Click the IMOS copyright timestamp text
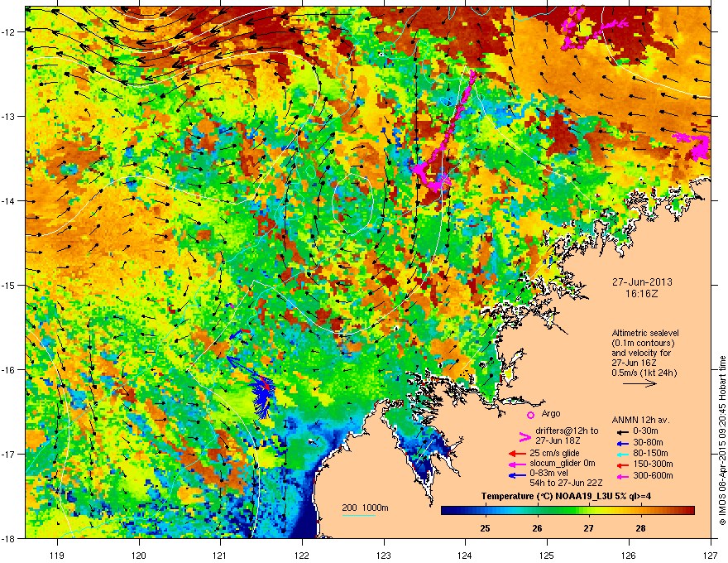728x563 pixels. (x=722, y=440)
